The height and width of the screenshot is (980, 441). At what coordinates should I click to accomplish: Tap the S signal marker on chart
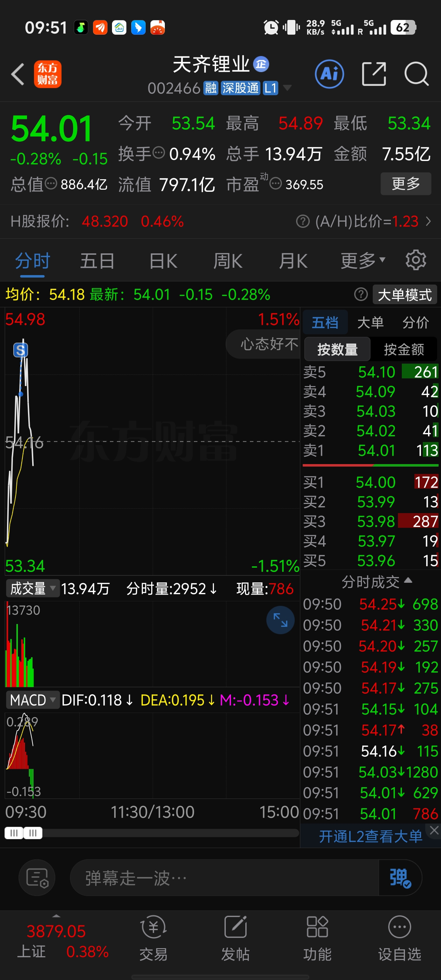click(21, 350)
